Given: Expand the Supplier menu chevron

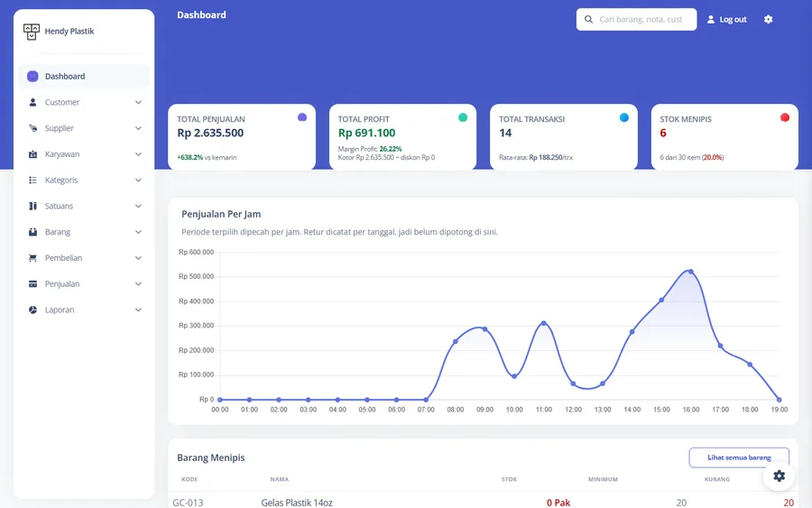Looking at the screenshot, I should tap(138, 128).
